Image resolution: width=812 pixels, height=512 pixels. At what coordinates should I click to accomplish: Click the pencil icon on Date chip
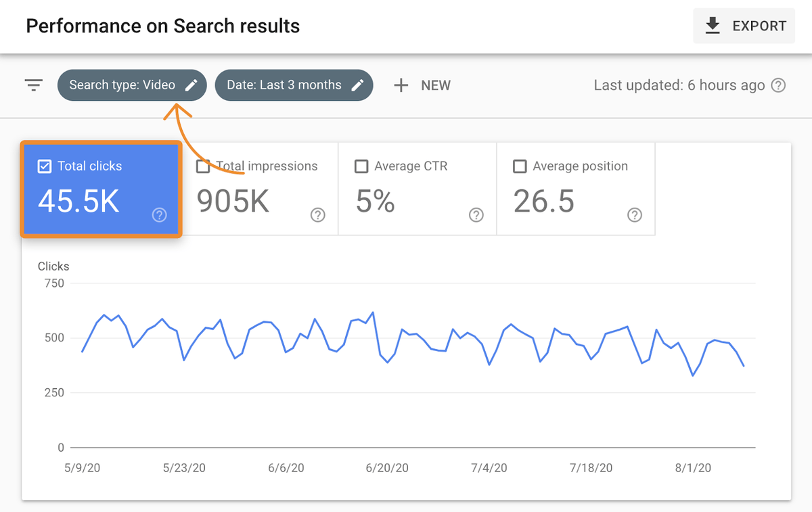[358, 85]
